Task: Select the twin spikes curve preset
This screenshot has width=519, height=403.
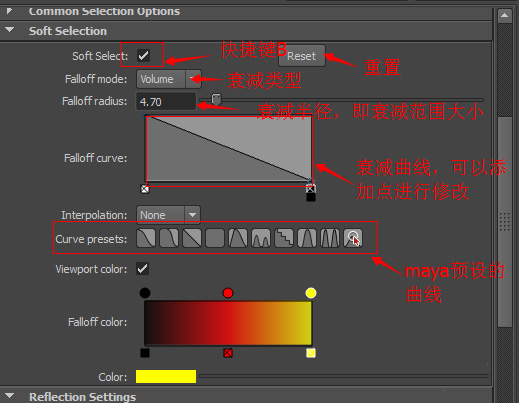Action: [x=330, y=238]
